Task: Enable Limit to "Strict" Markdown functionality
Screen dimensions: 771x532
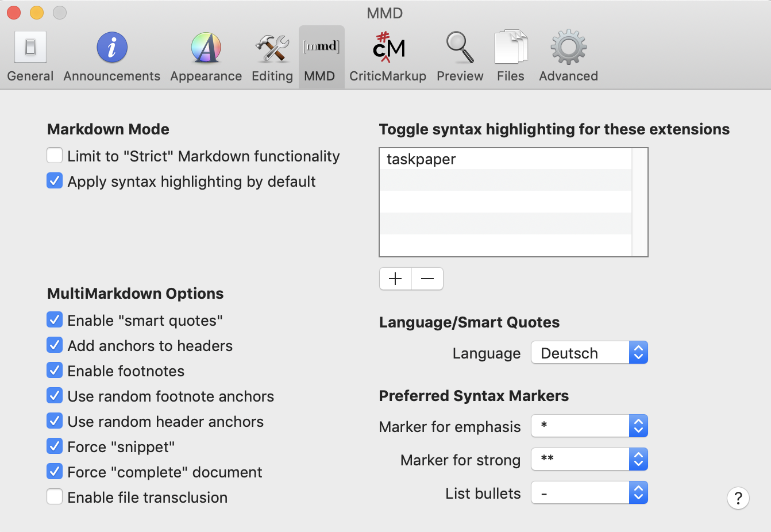Action: tap(55, 156)
